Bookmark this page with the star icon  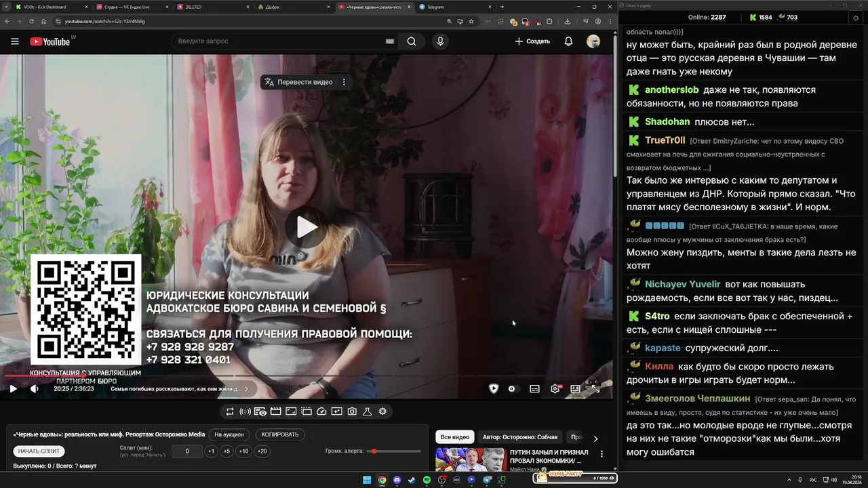[x=471, y=21]
